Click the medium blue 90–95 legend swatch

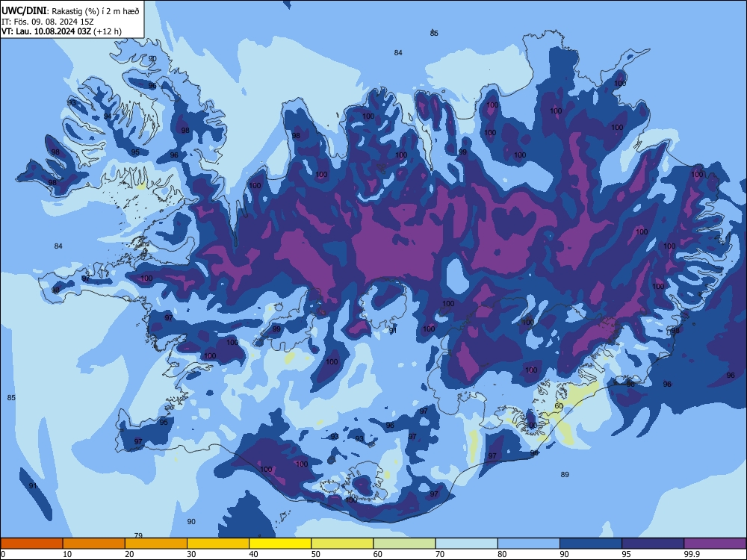pyautogui.click(x=591, y=544)
